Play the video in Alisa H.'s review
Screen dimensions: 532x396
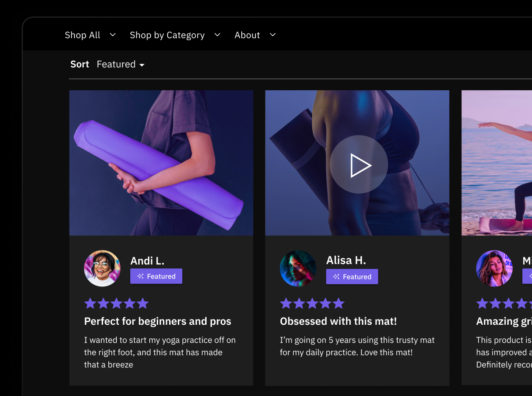(x=358, y=165)
